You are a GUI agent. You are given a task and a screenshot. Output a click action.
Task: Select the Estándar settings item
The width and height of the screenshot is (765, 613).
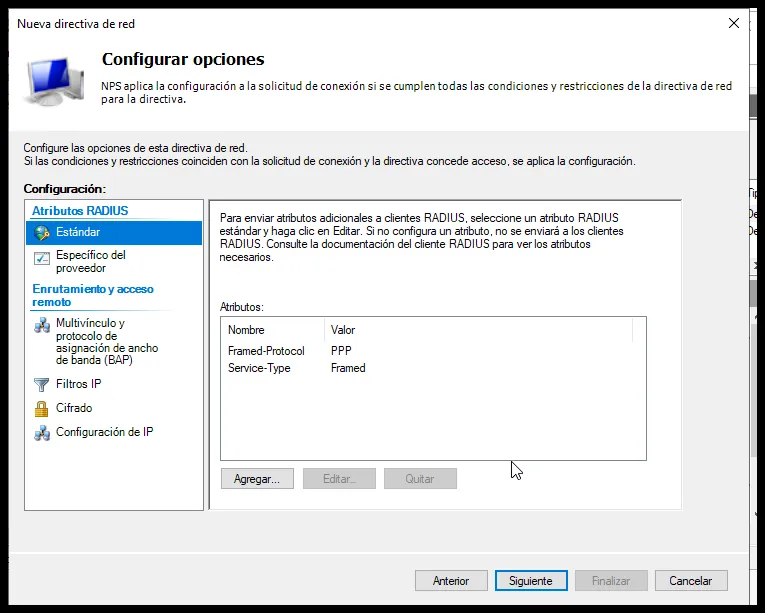[114, 232]
